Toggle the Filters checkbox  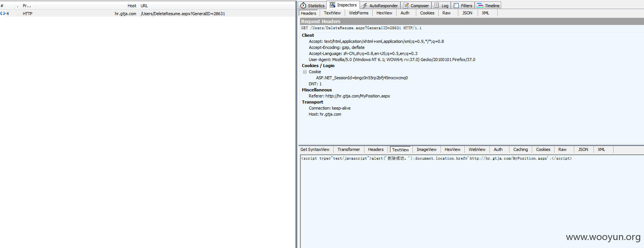456,5
